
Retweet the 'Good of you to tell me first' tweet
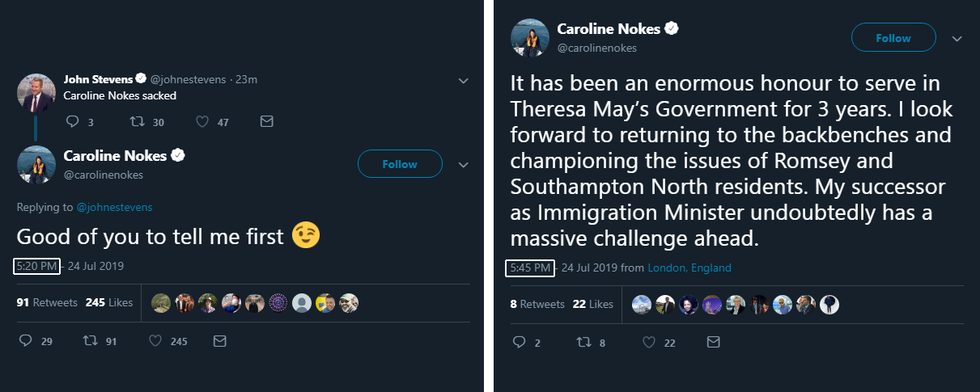90,341
